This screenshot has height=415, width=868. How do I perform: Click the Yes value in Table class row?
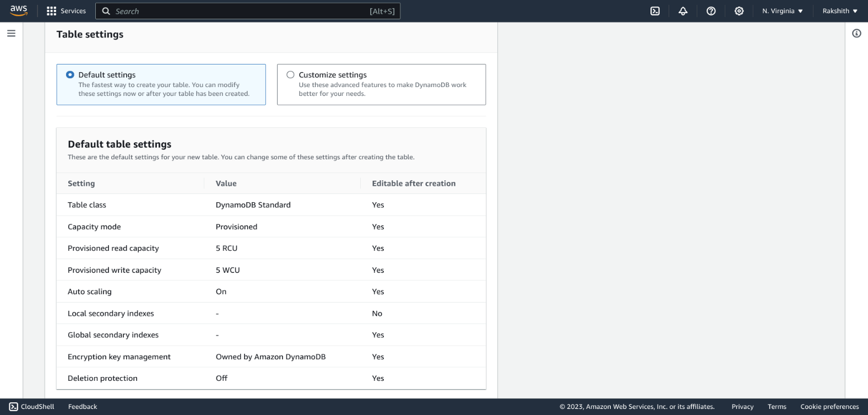click(378, 204)
